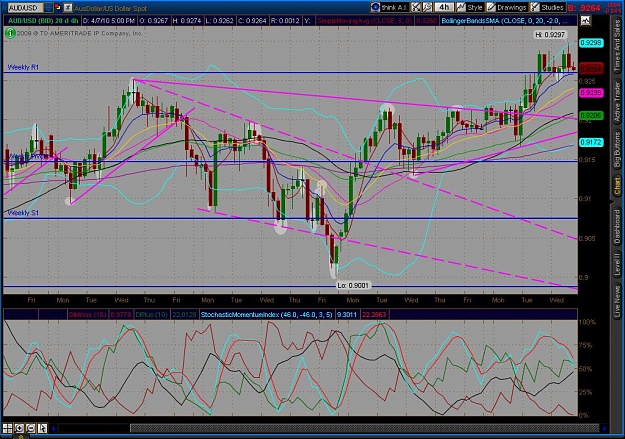Click the O: 0.9267 open value
The height and width of the screenshot is (439, 625).
[x=154, y=20]
